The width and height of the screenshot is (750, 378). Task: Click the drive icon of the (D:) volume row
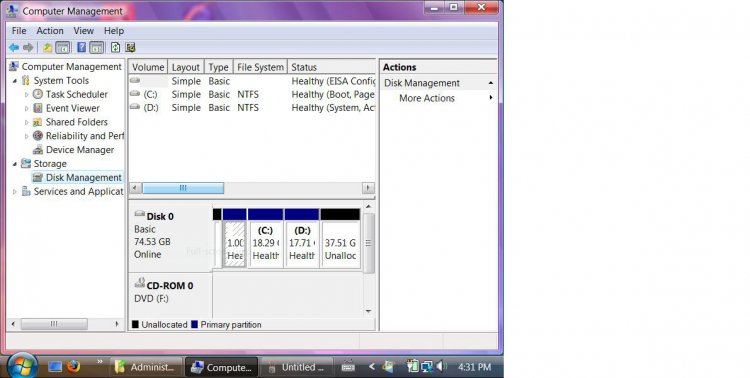135,107
